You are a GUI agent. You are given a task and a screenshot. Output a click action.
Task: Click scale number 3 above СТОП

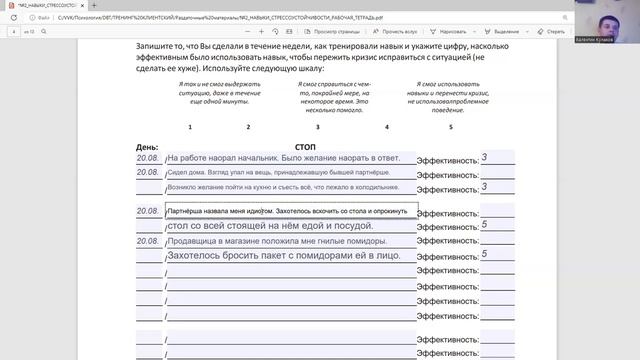[318, 127]
